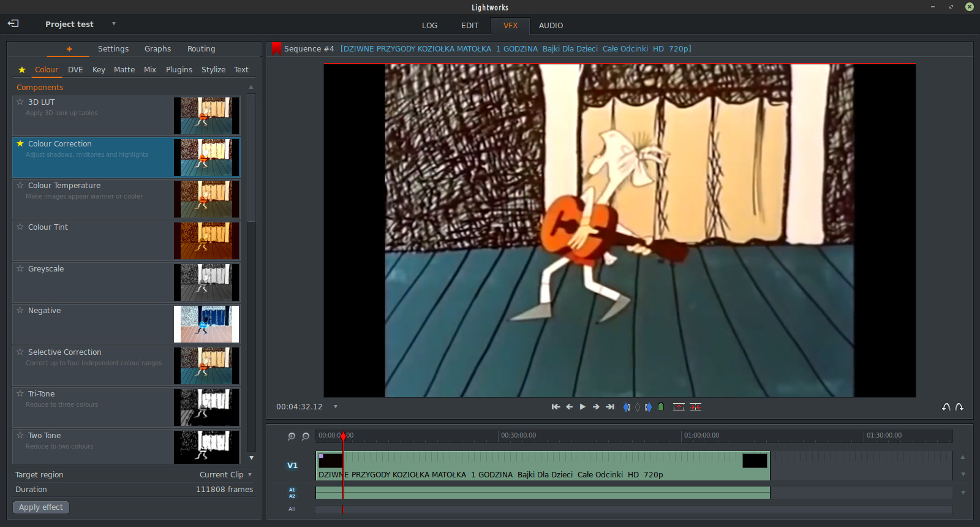980x527 pixels.
Task: Open the timecode 00:04:32.12 dropdown arrow
Action: point(336,407)
